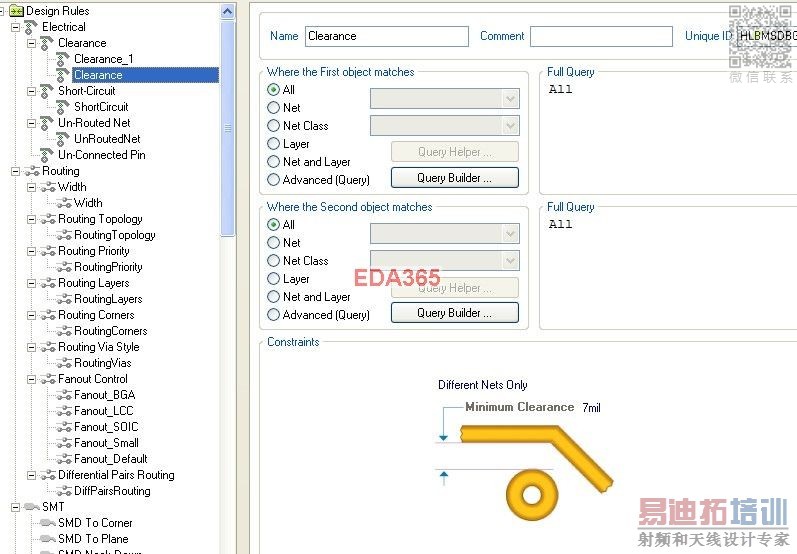Click the Clearance_1 rule icon
This screenshot has height=554, width=797.
[x=63, y=59]
